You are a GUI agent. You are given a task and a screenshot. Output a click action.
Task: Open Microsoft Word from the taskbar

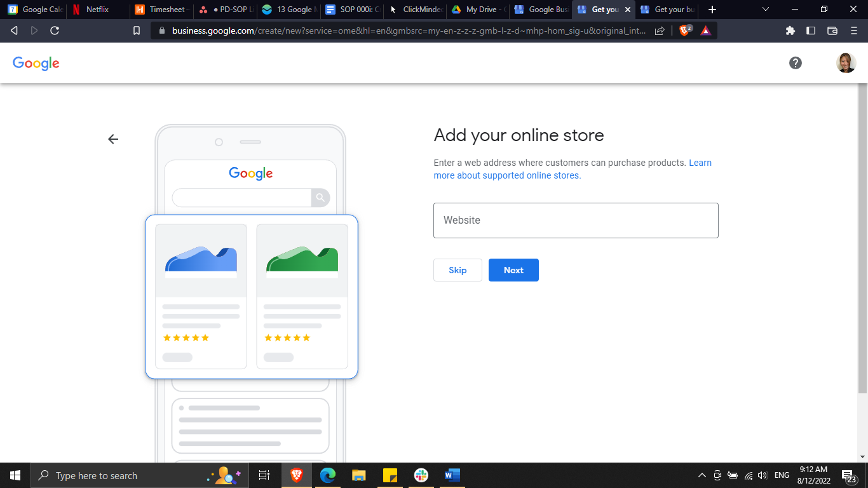(x=452, y=475)
